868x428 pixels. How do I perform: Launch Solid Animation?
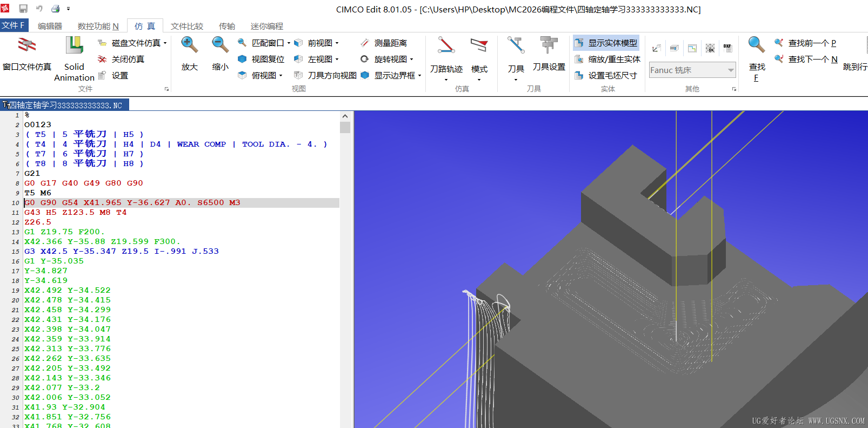[x=74, y=58]
